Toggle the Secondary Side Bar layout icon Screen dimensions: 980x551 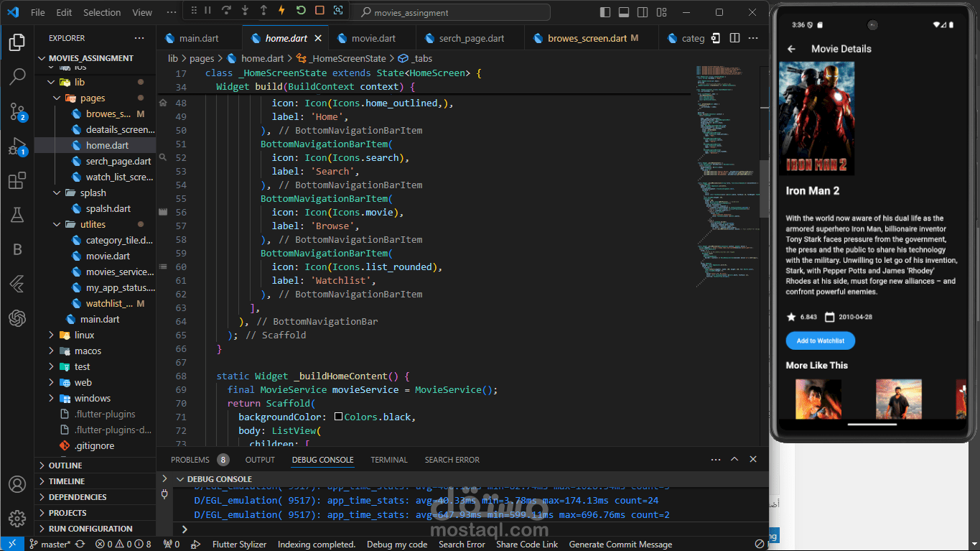[x=643, y=12]
